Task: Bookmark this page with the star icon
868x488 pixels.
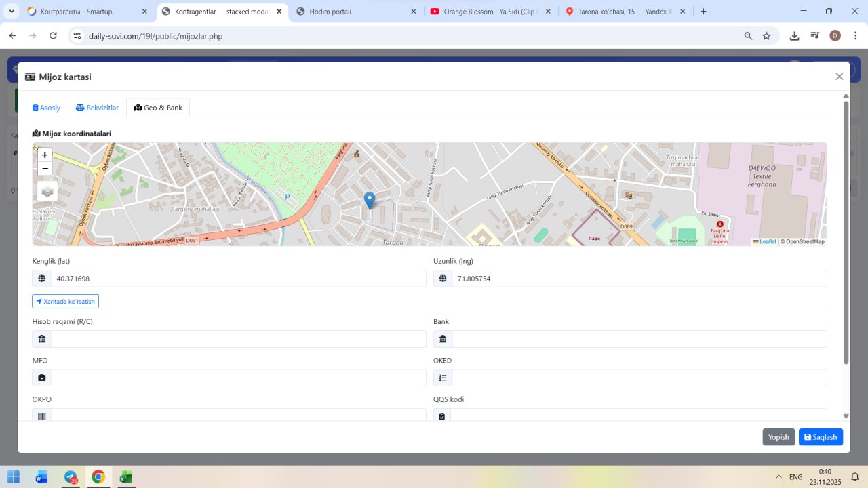Action: 766,36
